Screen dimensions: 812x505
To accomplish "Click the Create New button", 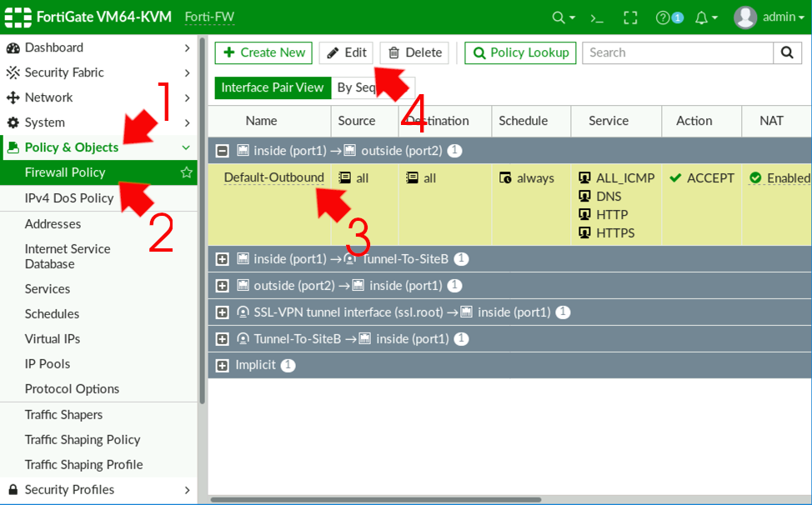I will (263, 52).
